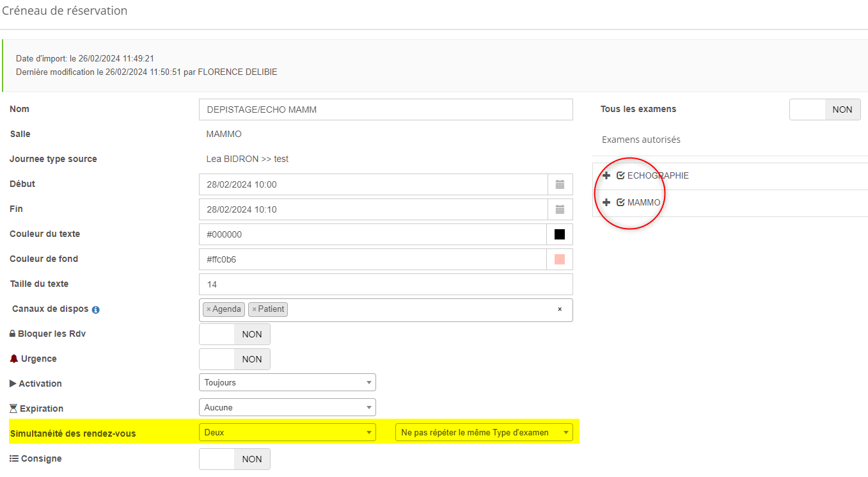Toggle the Bloquer les Rdv switch

(235, 334)
